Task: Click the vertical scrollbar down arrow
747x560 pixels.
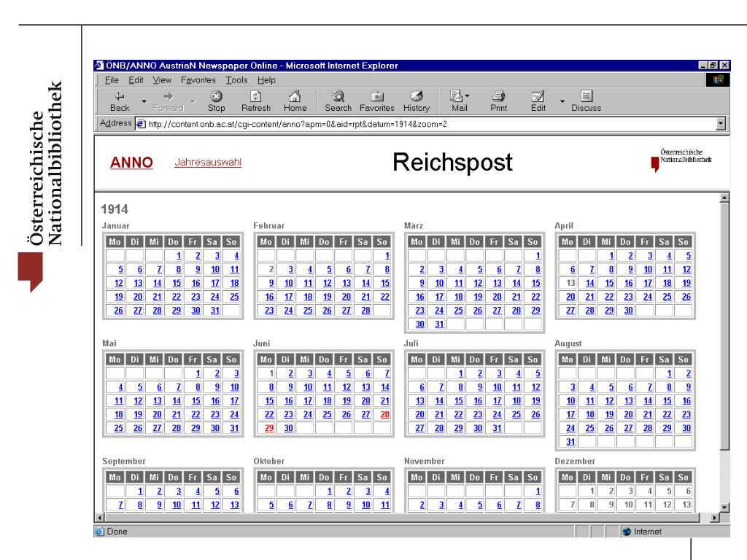Action: 724,507
